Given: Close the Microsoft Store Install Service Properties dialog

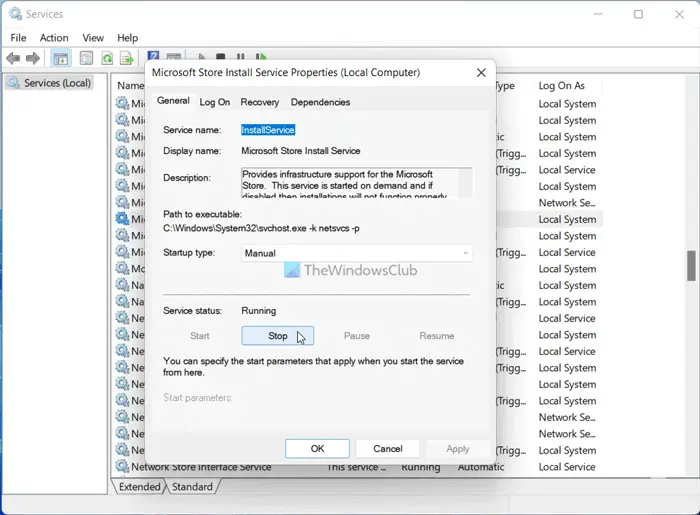Looking at the screenshot, I should pos(481,72).
